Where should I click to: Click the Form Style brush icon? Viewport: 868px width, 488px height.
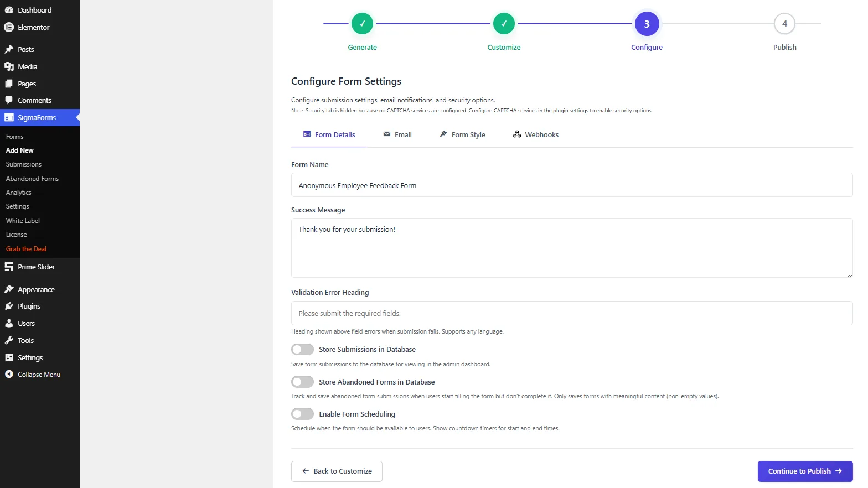coord(443,134)
